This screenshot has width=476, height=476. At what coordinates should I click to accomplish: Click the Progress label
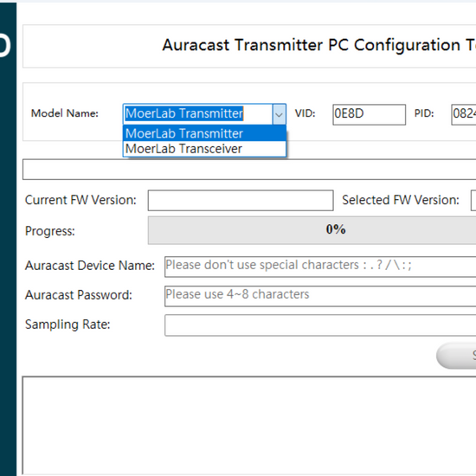(x=50, y=231)
